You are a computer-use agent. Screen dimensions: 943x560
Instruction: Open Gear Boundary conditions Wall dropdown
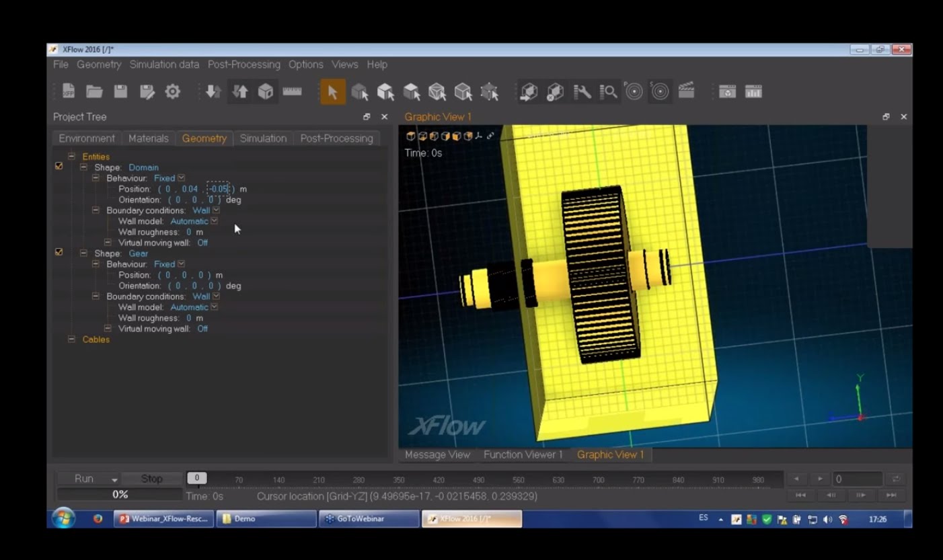coord(215,296)
